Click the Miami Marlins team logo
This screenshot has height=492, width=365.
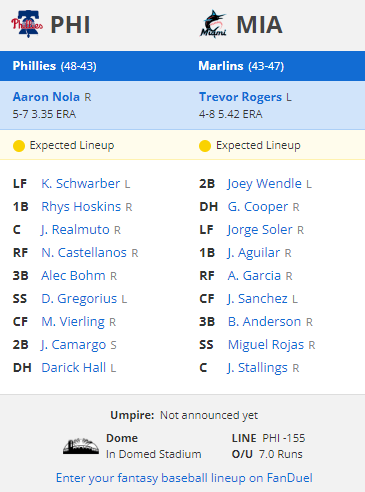213,24
